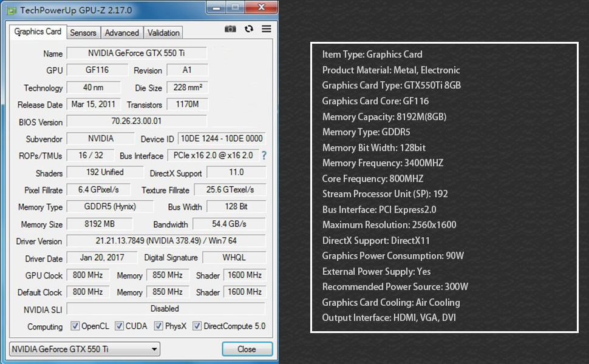The width and height of the screenshot is (589, 364).
Task: Click 'Bus Interface: PCI Express2.0' text
Action: click(x=380, y=209)
